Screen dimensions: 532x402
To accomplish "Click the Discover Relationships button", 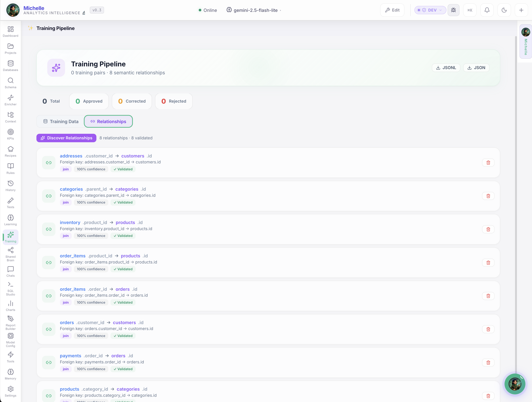I will coord(66,138).
